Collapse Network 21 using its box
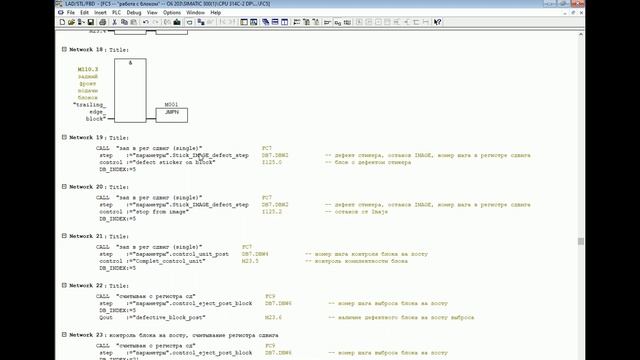Image resolution: width=640 pixels, height=360 pixels. (64, 236)
